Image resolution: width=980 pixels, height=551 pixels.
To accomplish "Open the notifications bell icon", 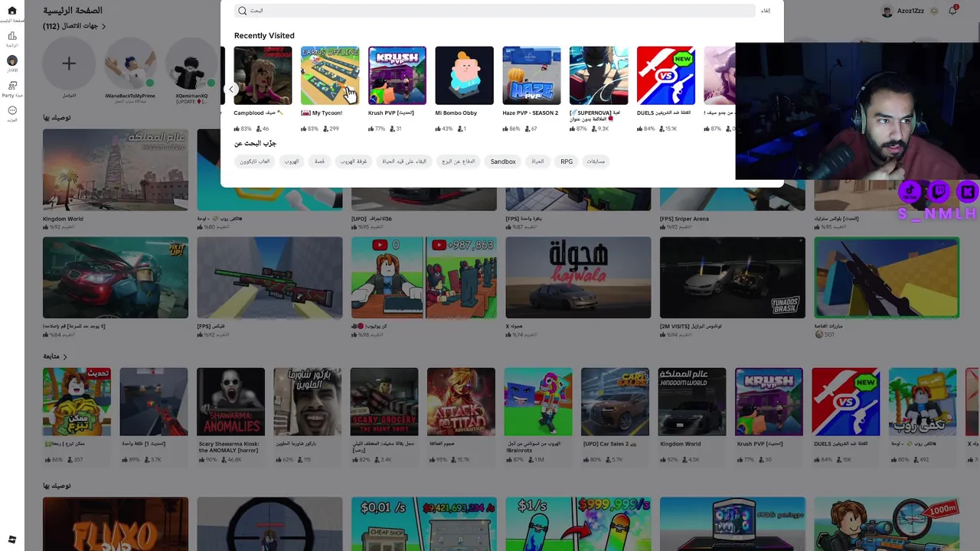I will 952,11.
